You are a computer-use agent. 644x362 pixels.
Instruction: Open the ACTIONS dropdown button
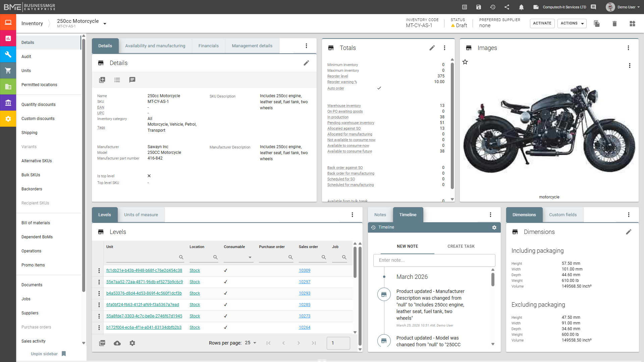pos(572,23)
